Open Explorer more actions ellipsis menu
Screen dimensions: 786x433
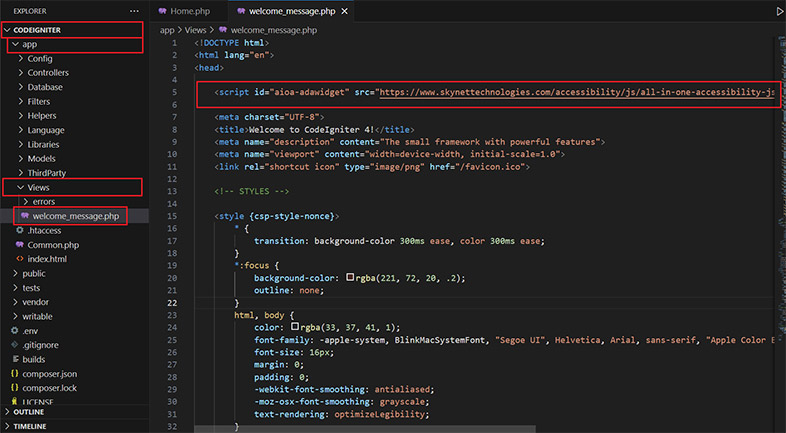coord(134,11)
